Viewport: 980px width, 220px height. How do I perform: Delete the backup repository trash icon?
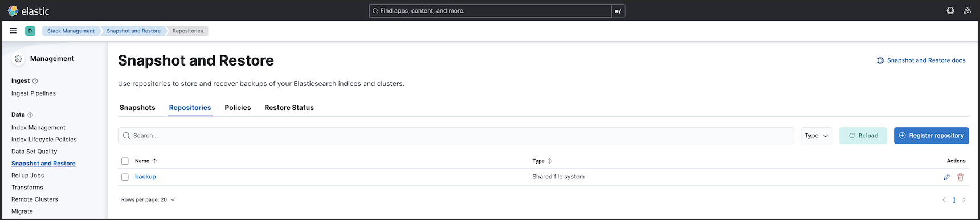pyautogui.click(x=961, y=177)
